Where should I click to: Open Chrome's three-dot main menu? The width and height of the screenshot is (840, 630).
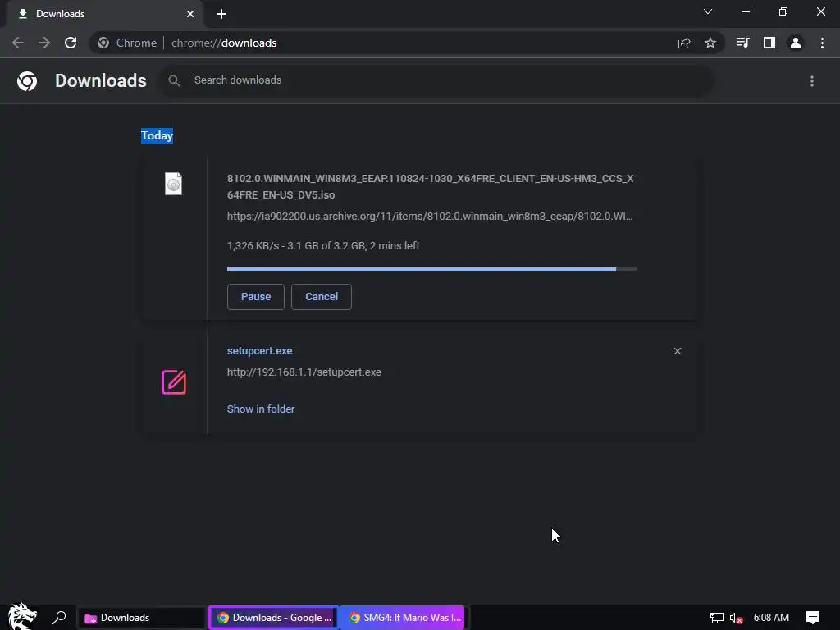[822, 43]
